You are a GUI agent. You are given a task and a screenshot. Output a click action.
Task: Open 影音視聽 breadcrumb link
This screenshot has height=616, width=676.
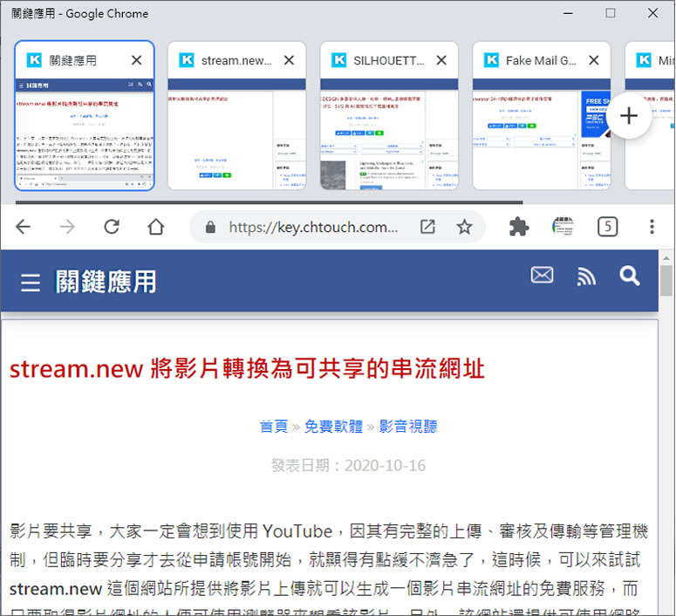click(x=408, y=426)
